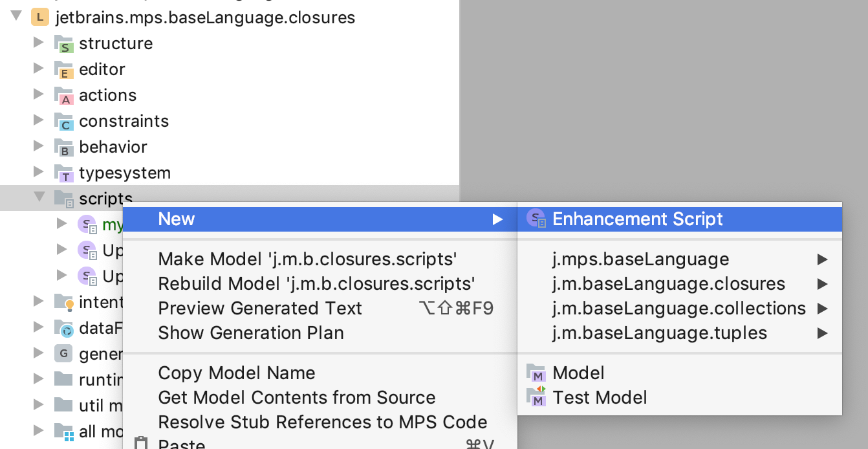Click the editor aspect icon
The width and height of the screenshot is (868, 449).
[65, 69]
